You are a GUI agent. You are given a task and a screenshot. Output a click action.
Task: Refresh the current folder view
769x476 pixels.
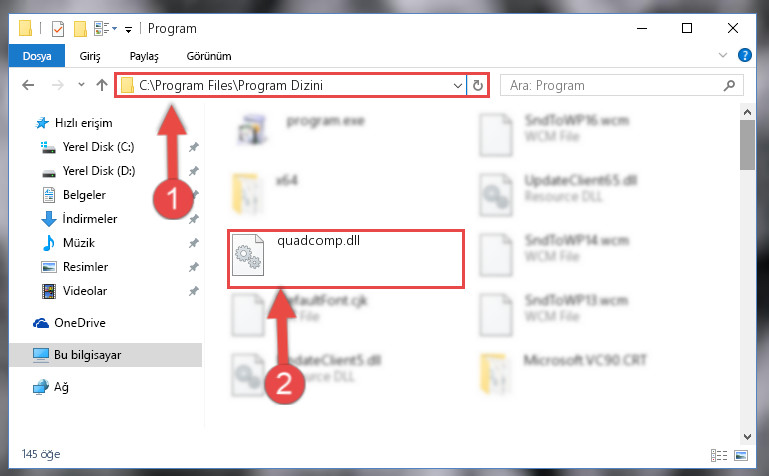tap(478, 85)
